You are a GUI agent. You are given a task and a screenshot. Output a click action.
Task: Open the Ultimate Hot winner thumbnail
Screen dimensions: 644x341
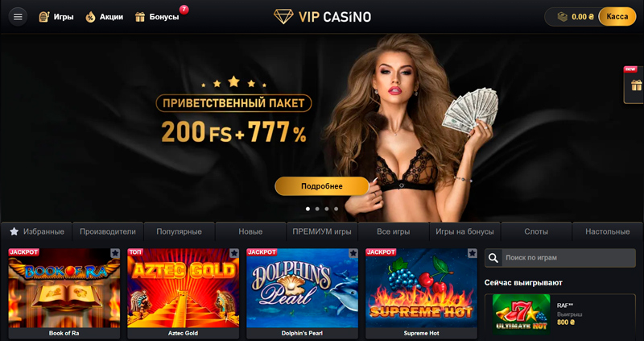(x=521, y=314)
